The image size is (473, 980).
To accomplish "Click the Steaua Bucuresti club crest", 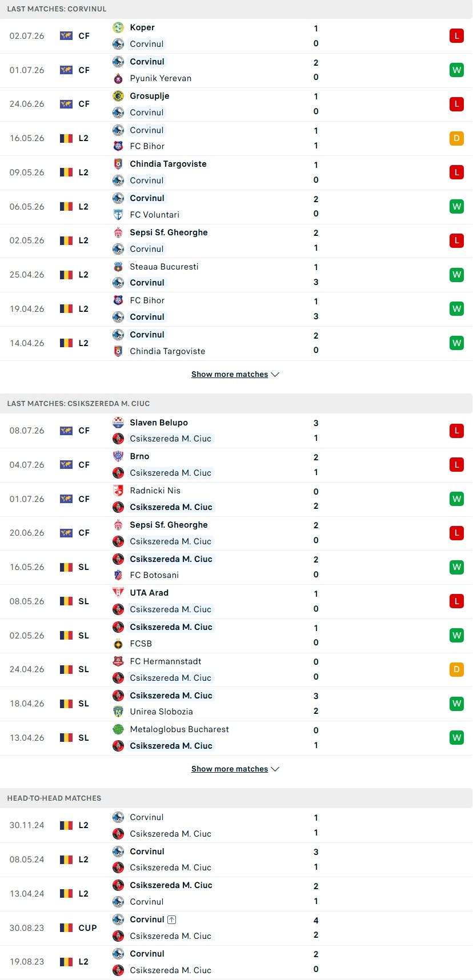I will [118, 267].
